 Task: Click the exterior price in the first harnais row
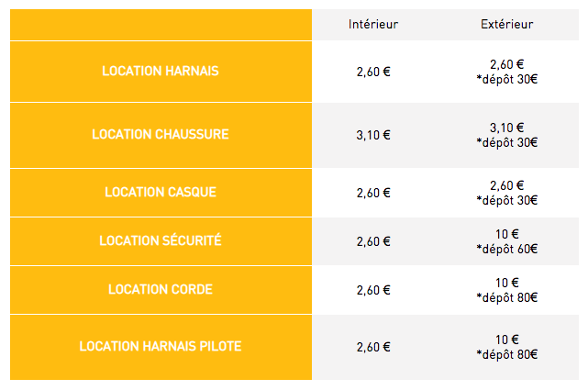pyautogui.click(x=507, y=72)
